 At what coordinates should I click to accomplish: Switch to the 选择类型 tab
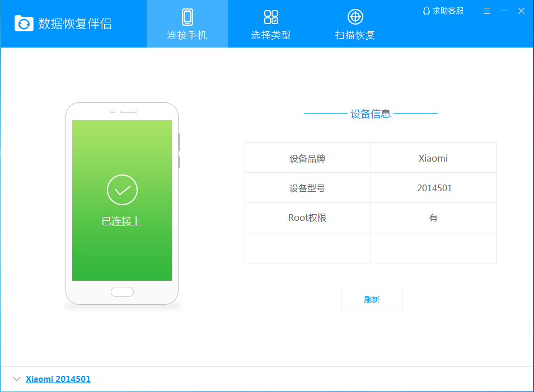click(x=271, y=24)
